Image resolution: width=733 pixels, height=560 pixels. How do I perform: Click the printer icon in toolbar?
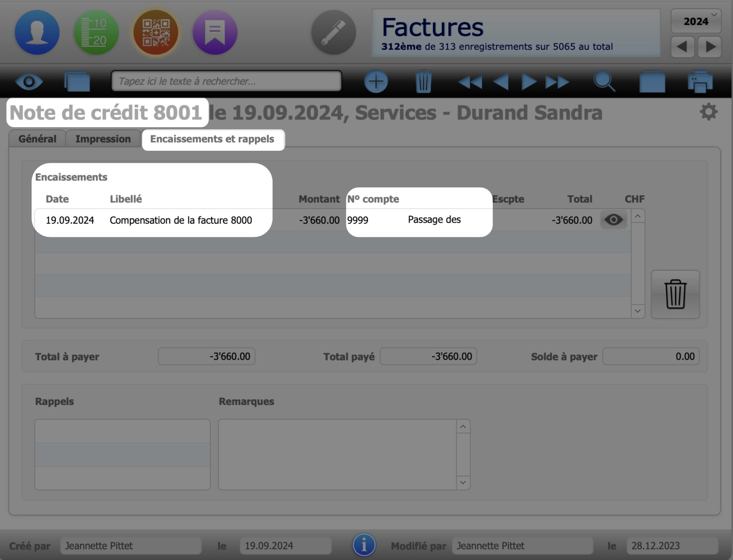[x=700, y=82]
